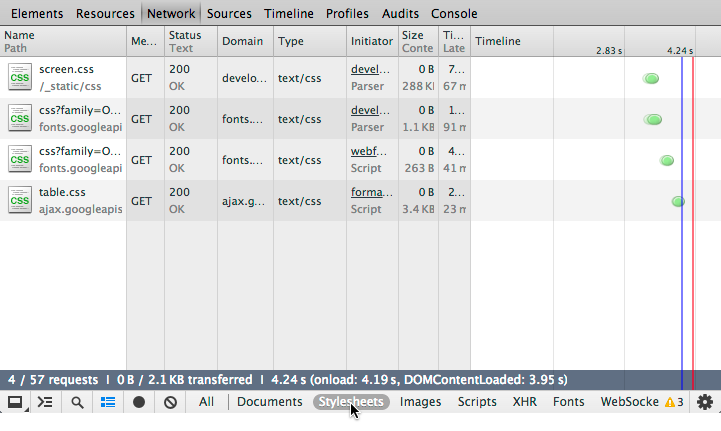The image size is (721, 431).
Task: Toggle small/large resource rows icon
Action: 108,402
